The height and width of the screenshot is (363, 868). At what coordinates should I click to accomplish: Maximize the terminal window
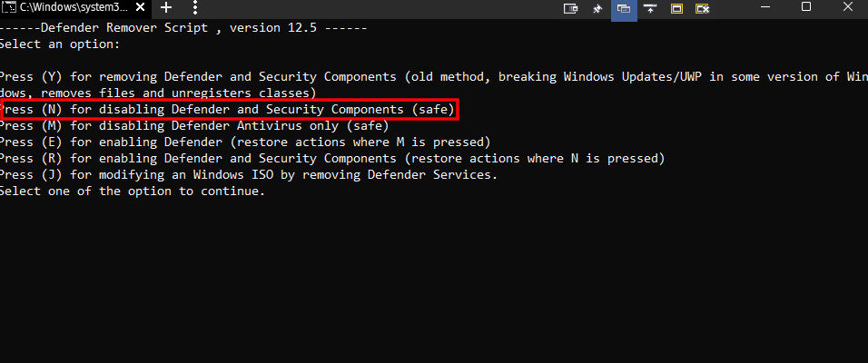806,7
